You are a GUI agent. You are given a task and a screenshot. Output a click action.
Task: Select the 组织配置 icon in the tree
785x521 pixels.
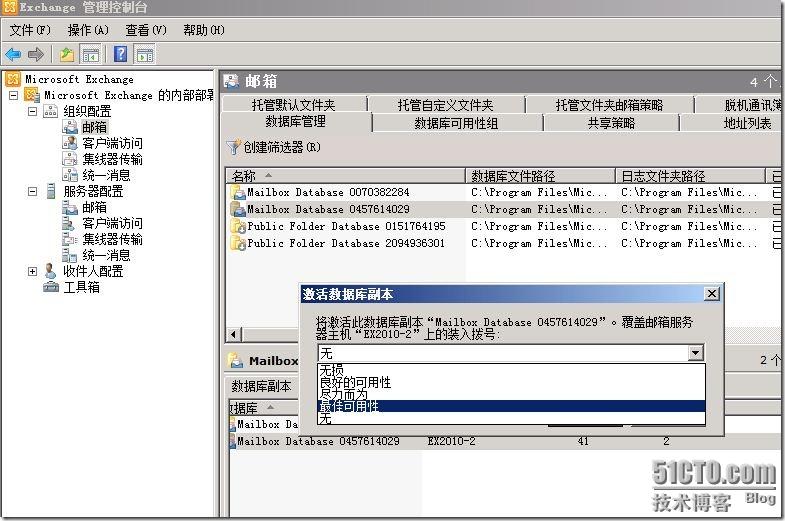51,111
